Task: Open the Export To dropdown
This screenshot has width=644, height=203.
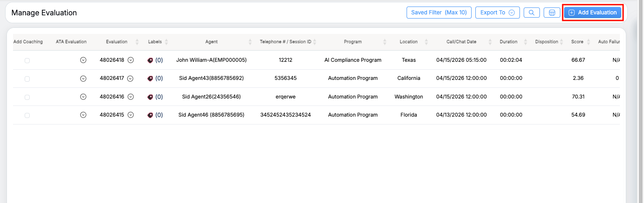Action: pyautogui.click(x=497, y=13)
